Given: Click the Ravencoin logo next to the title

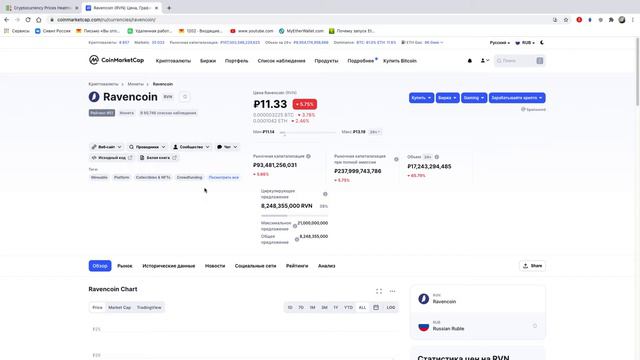Looking at the screenshot, I should coord(94,97).
